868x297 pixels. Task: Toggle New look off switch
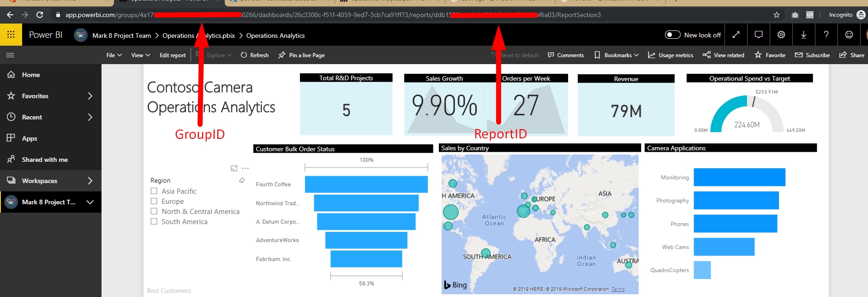(x=672, y=35)
